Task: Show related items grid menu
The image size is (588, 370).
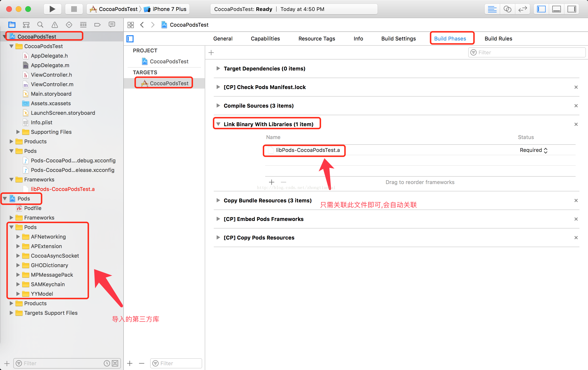Action: (131, 25)
